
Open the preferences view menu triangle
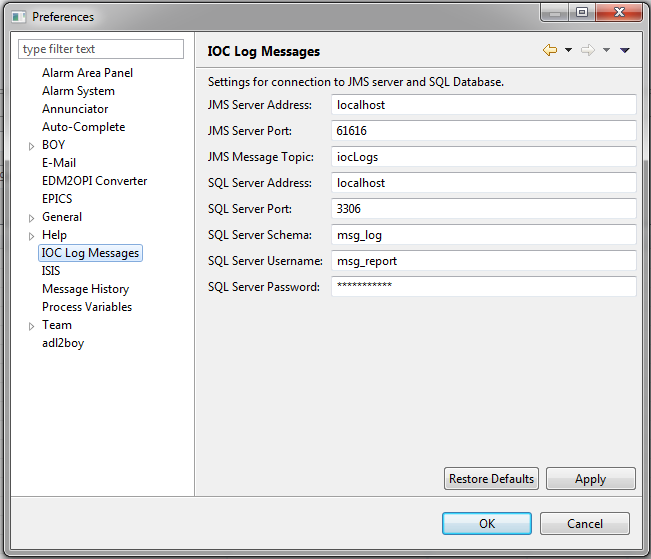coord(624,50)
